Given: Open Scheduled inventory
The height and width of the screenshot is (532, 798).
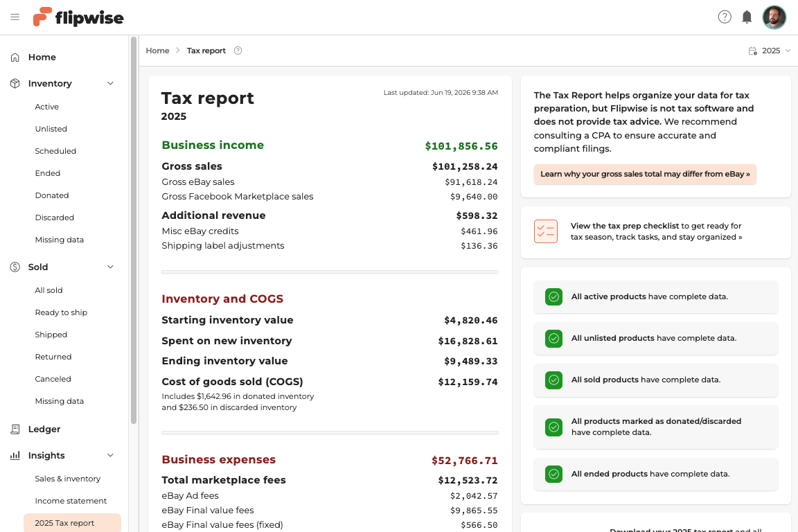Looking at the screenshot, I should tap(55, 151).
